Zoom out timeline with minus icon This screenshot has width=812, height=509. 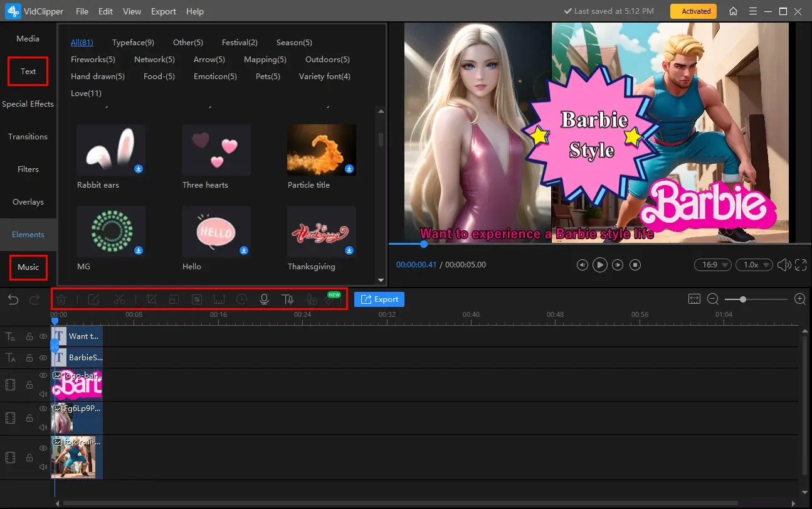[713, 299]
